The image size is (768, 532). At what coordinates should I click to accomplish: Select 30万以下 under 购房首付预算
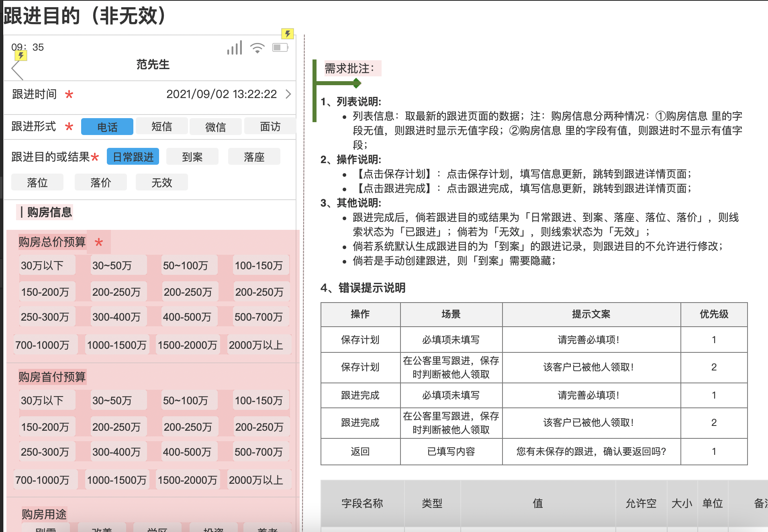click(47, 400)
